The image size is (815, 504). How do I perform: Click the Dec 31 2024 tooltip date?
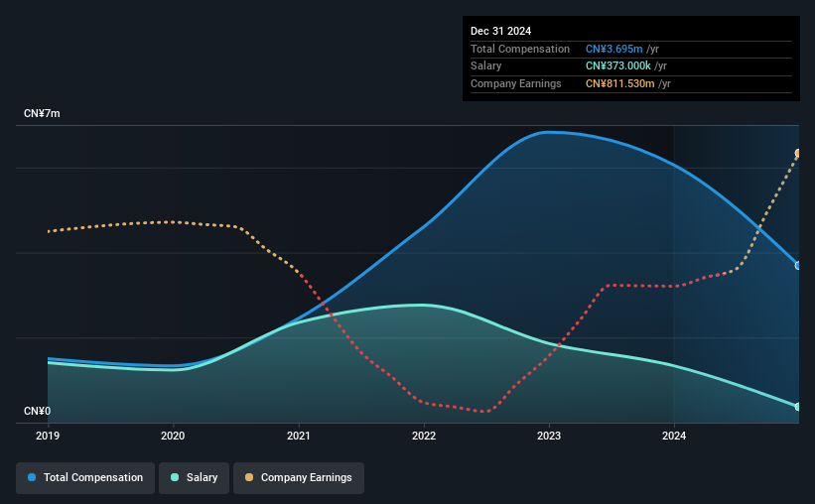click(500, 31)
